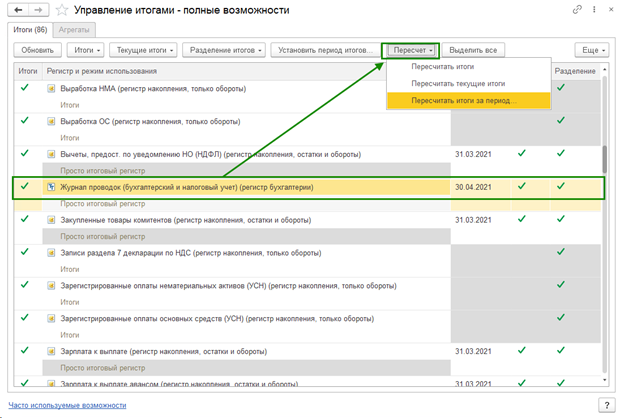Switch to the Агрегаты tab
Image resolution: width=624 pixels, height=418 pixels.
pyautogui.click(x=74, y=30)
